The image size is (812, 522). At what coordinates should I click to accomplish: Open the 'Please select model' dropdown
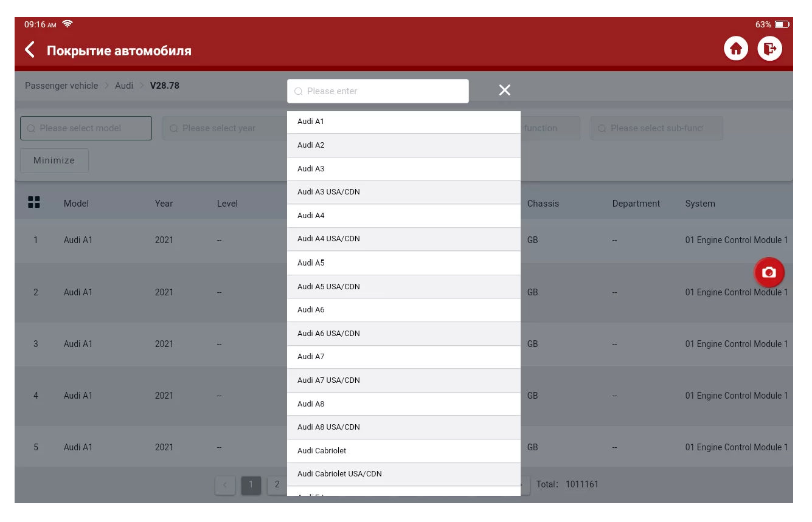point(86,128)
